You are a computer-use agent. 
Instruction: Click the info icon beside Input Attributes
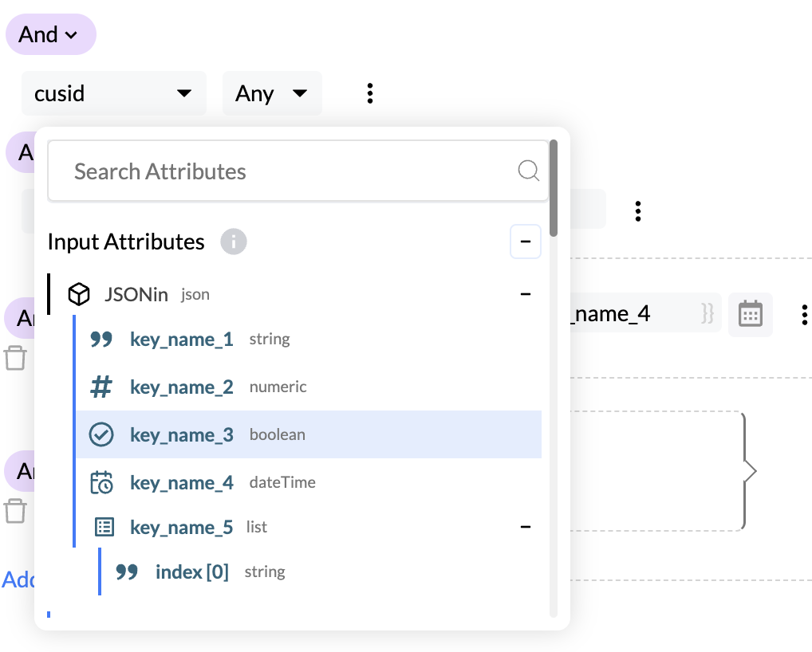click(x=234, y=242)
